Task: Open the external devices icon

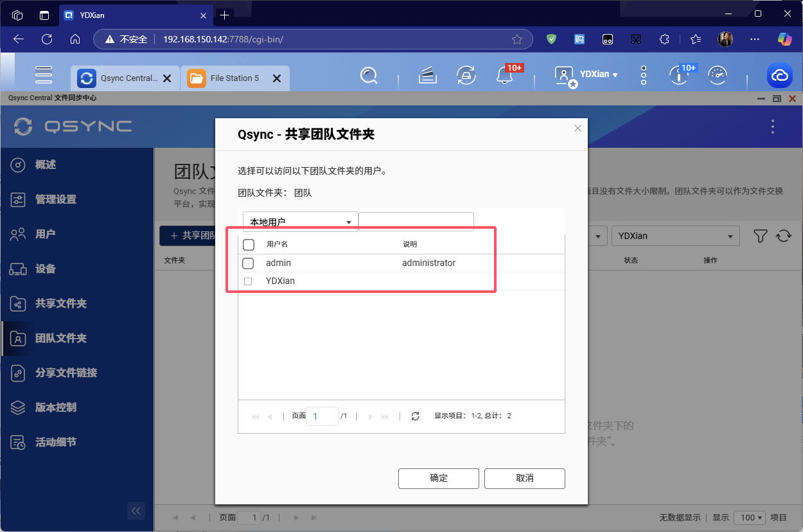Action: pos(466,76)
